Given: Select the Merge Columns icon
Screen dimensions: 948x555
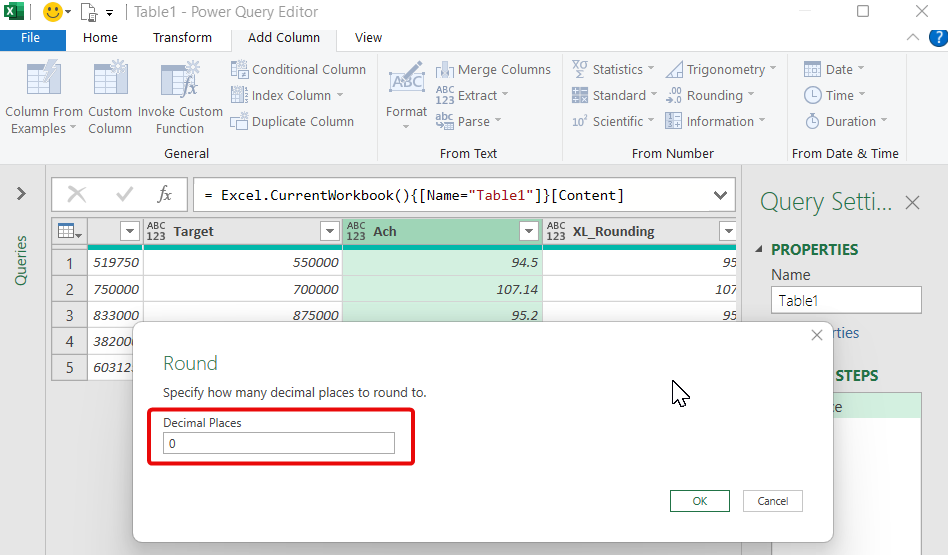Looking at the screenshot, I should pyautogui.click(x=445, y=70).
